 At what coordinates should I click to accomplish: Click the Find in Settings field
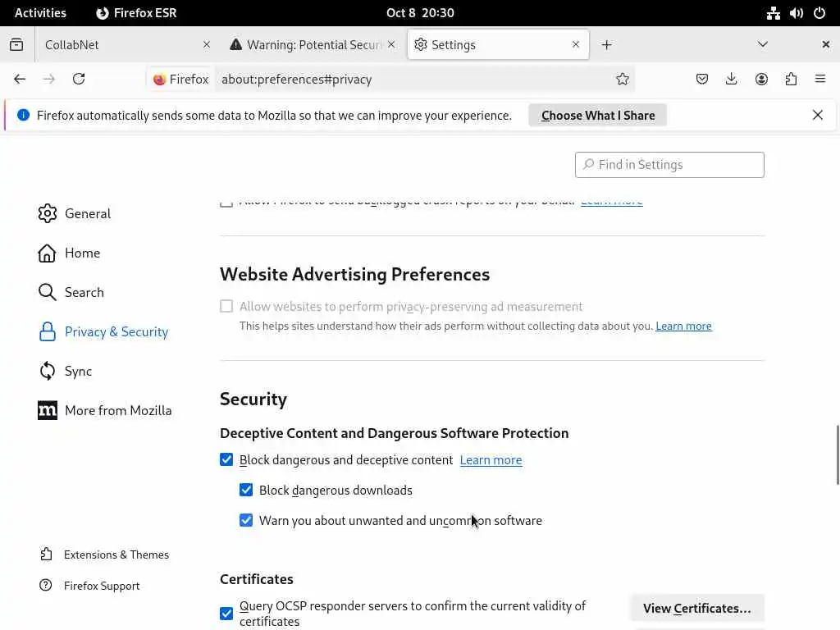669,165
